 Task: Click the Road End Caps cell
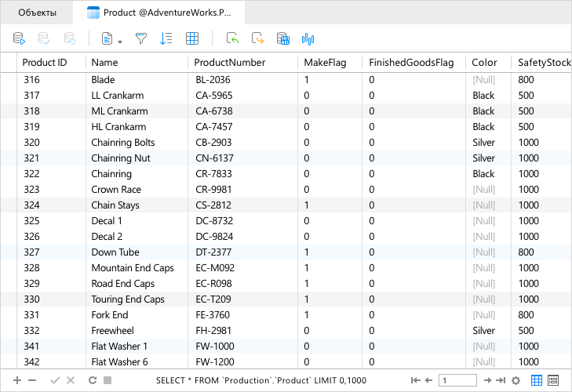coord(137,283)
